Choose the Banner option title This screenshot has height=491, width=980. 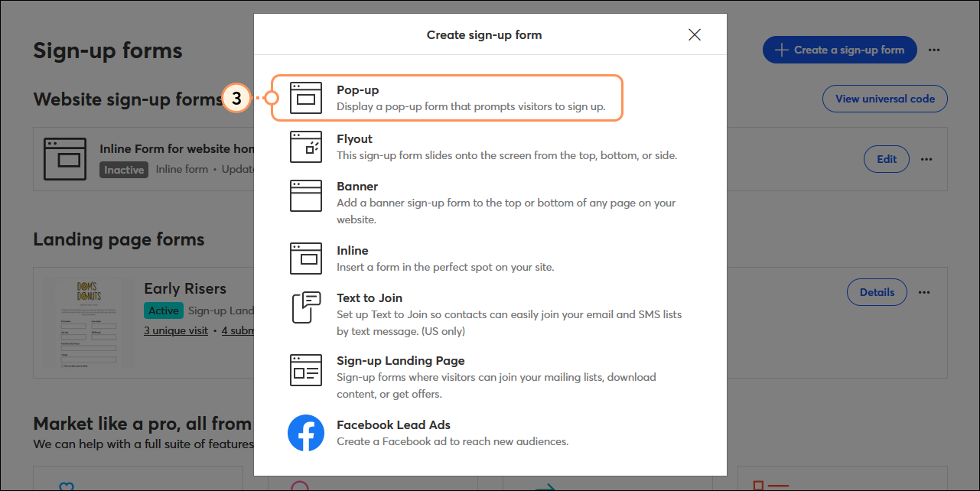click(x=357, y=187)
